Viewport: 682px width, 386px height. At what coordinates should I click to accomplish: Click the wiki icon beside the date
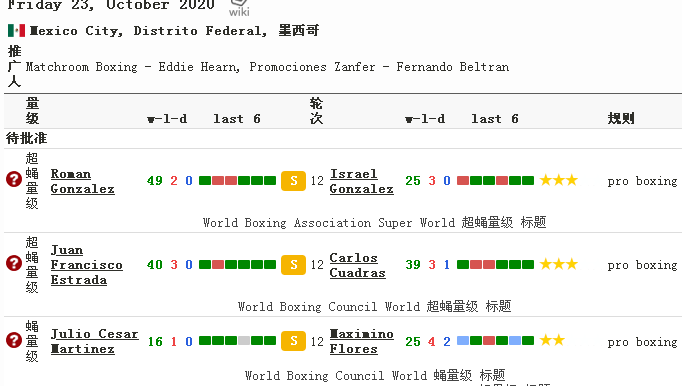[239, 8]
